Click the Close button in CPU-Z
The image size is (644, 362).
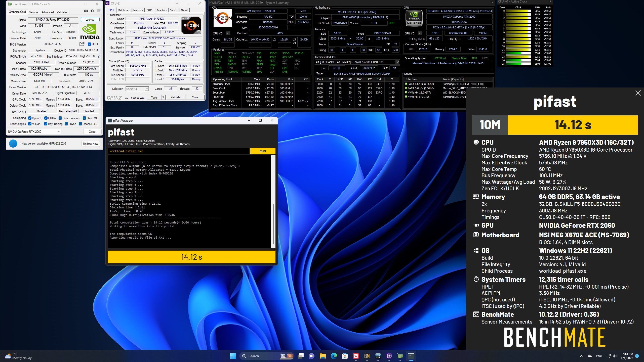(x=195, y=97)
